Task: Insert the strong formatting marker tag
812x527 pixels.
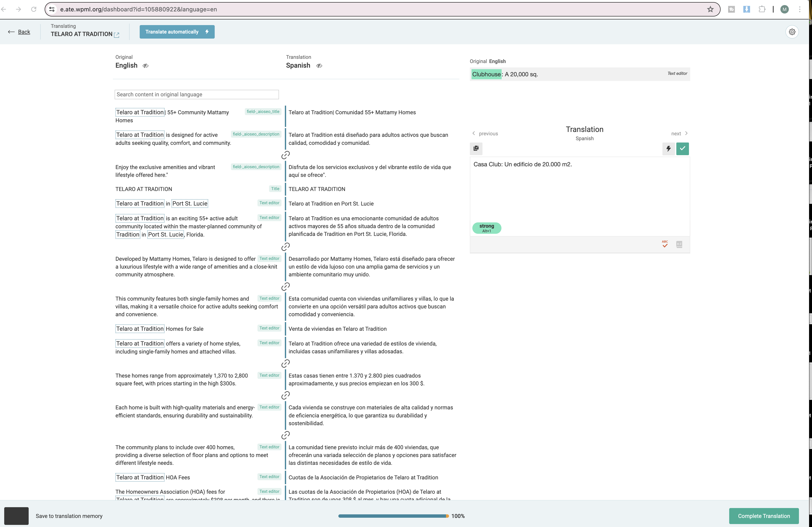Action: [x=486, y=228]
